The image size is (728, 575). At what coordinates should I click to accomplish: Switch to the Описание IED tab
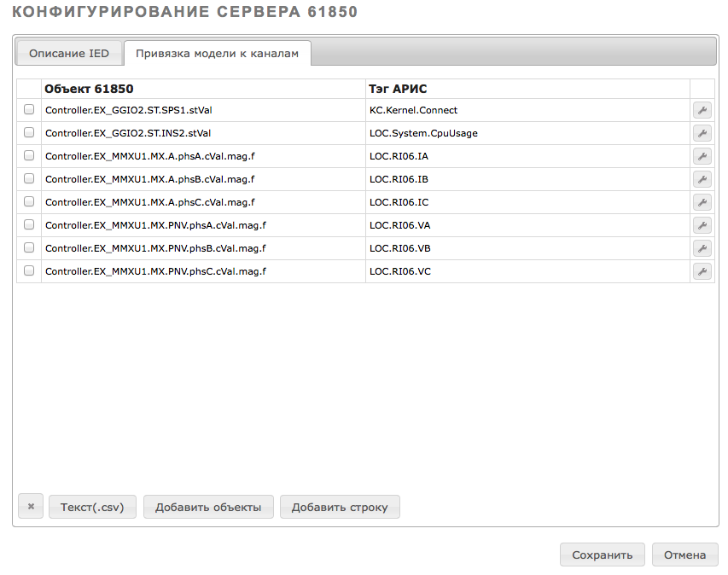[x=69, y=54]
